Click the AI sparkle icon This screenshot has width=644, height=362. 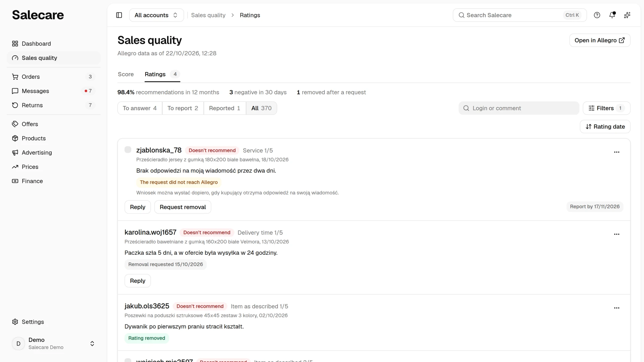click(x=627, y=15)
